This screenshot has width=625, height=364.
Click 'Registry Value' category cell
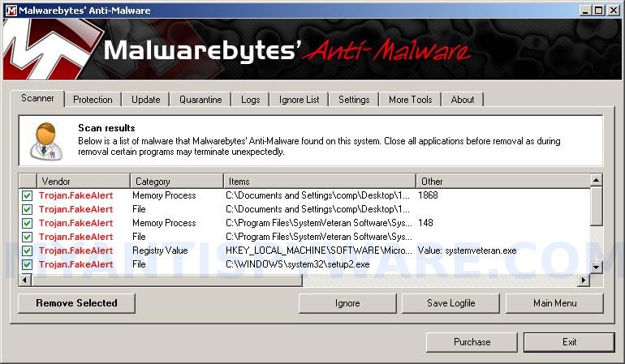pos(160,251)
